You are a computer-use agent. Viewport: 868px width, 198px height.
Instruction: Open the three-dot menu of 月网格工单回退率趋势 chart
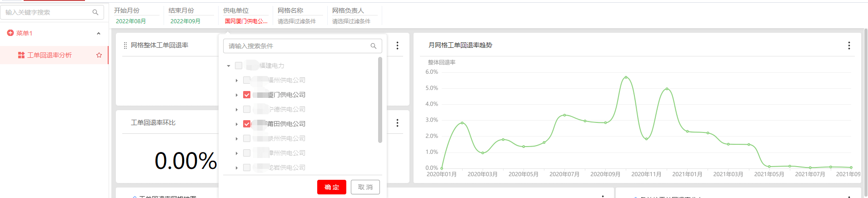(x=849, y=46)
